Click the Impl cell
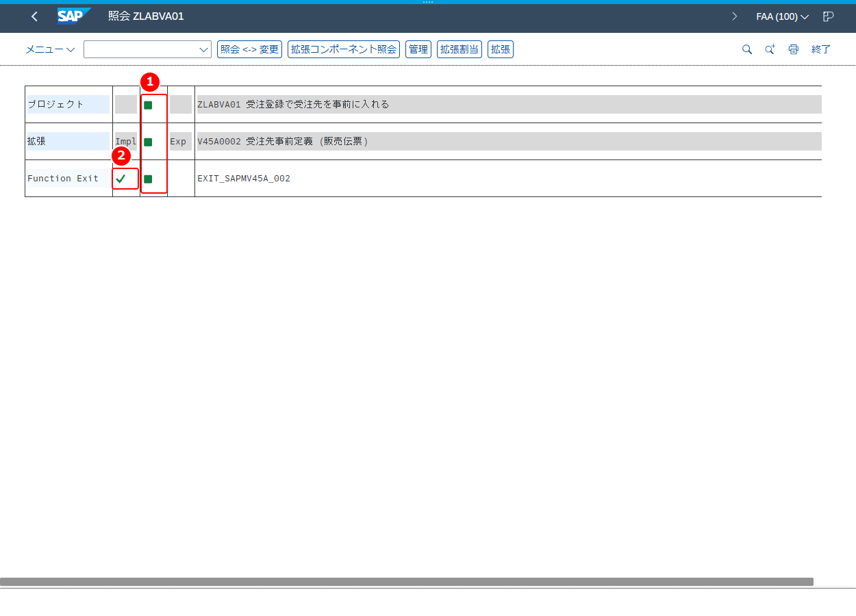Viewport: 856px width, 616px height. click(126, 142)
